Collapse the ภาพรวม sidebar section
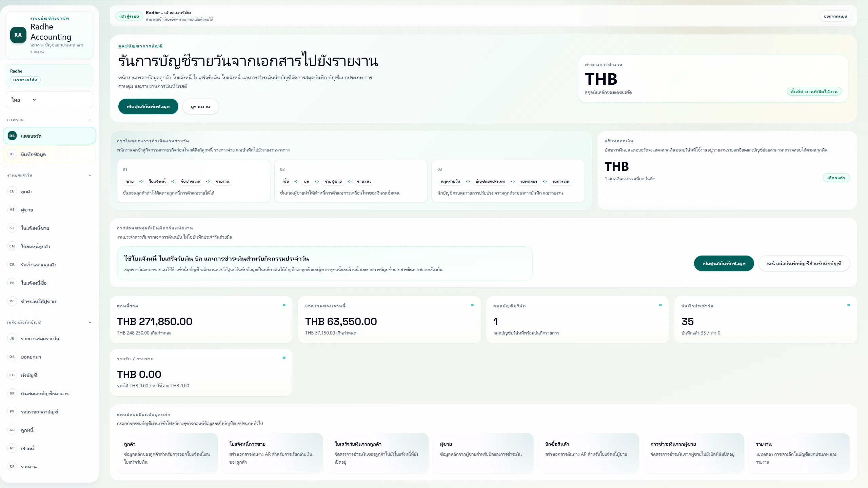 click(x=90, y=120)
